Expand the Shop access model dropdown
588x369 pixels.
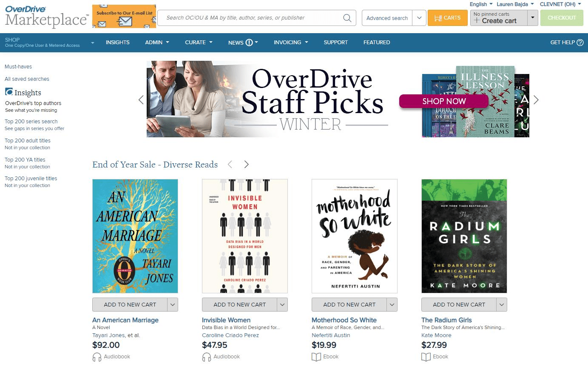[x=92, y=43]
